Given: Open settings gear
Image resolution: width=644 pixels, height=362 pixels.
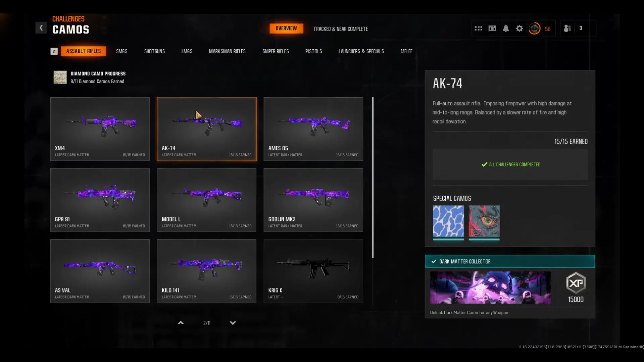Looking at the screenshot, I should coord(519,29).
